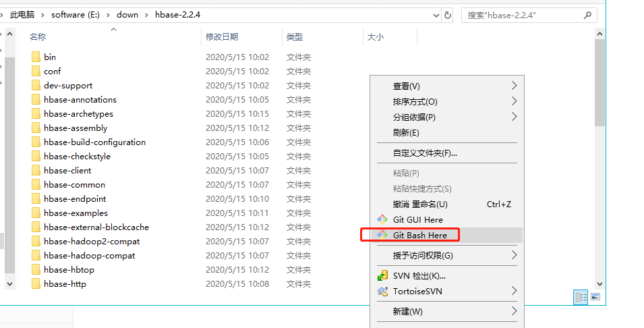This screenshot has width=644, height=328.
Task: Open the TortoiseSVN submenu entry
Action: [x=447, y=292]
